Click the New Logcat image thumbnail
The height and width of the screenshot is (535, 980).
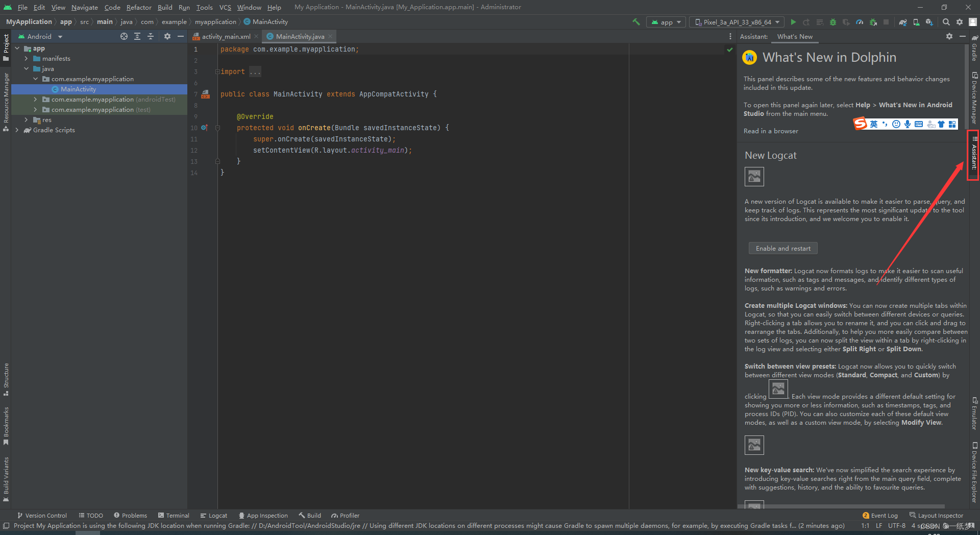pyautogui.click(x=754, y=177)
